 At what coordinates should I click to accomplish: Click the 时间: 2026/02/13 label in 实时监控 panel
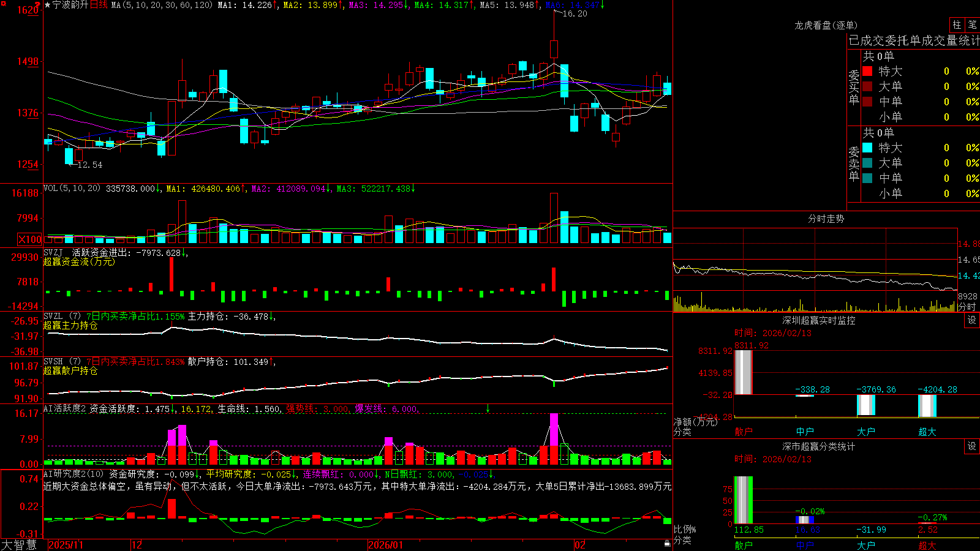[773, 333]
